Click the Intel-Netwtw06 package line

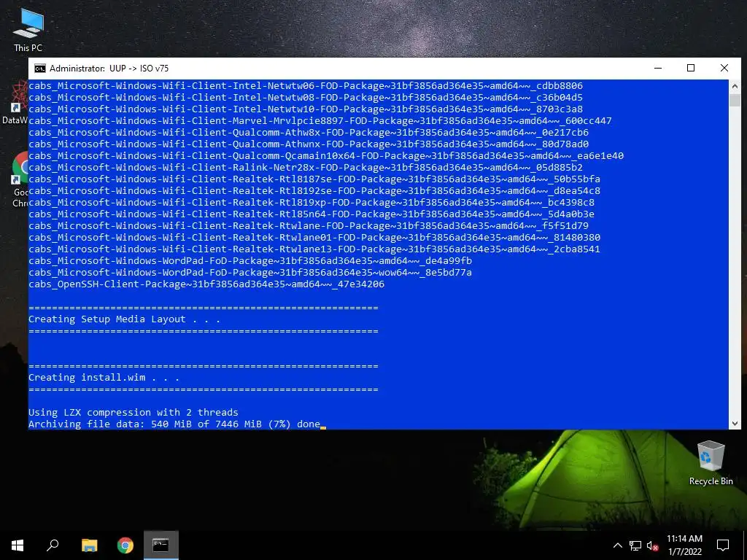(306, 86)
